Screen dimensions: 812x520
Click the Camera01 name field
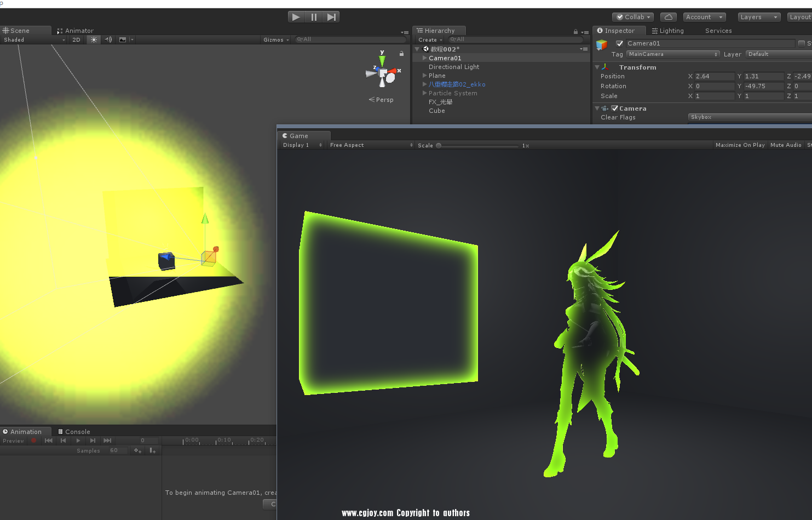coord(710,43)
